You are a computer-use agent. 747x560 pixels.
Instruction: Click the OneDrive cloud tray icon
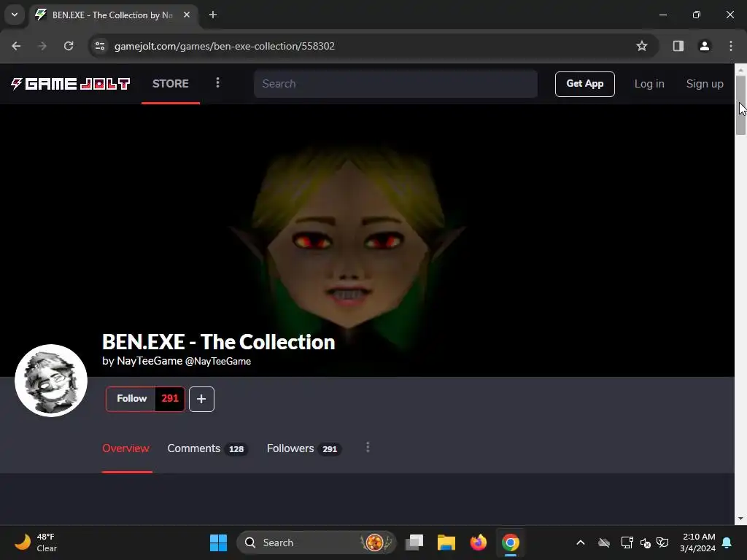click(604, 542)
